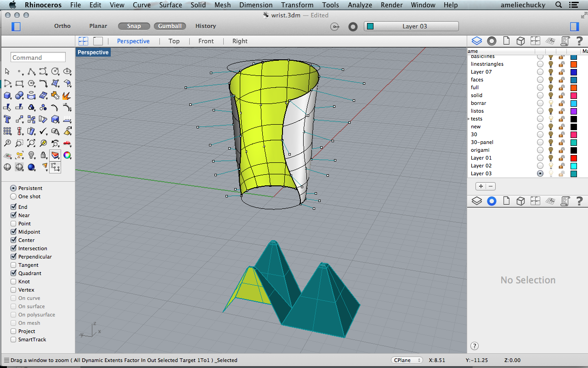588x368 pixels.
Task: Open the color swatch for Layer 07
Action: pyautogui.click(x=574, y=72)
